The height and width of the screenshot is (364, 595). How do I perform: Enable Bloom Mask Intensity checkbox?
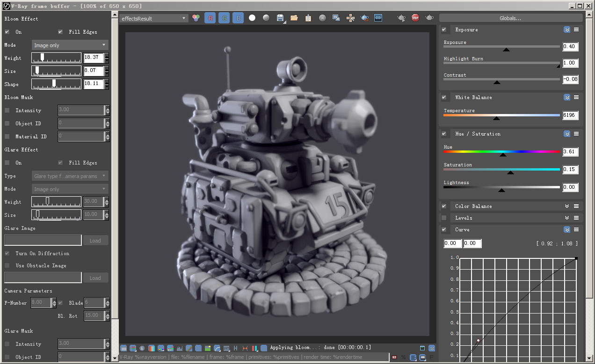click(x=7, y=110)
